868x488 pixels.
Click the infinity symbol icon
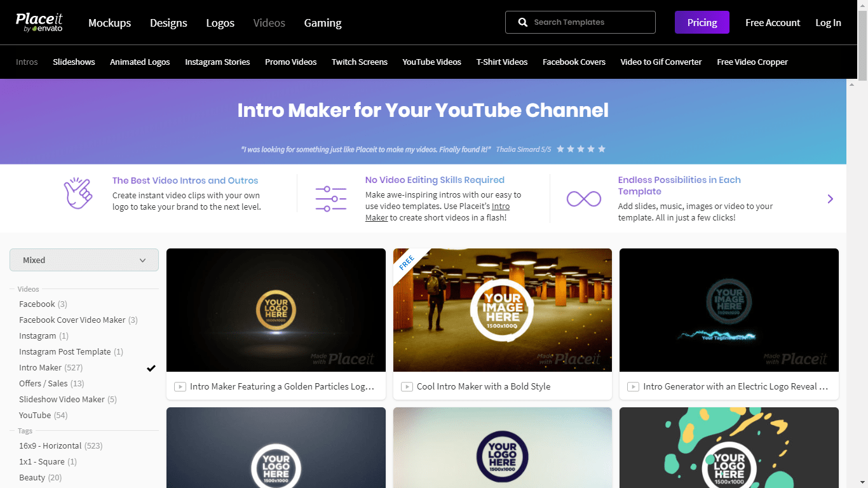point(584,199)
